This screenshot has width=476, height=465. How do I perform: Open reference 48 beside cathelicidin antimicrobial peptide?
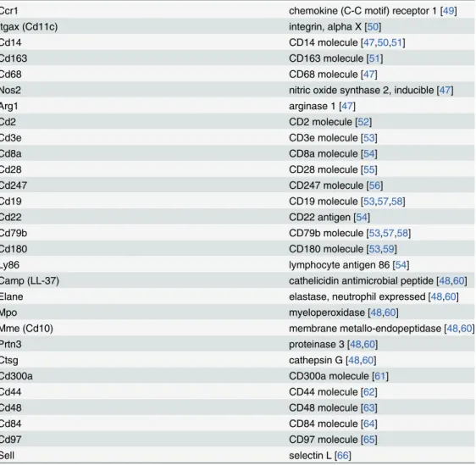pyautogui.click(x=445, y=280)
